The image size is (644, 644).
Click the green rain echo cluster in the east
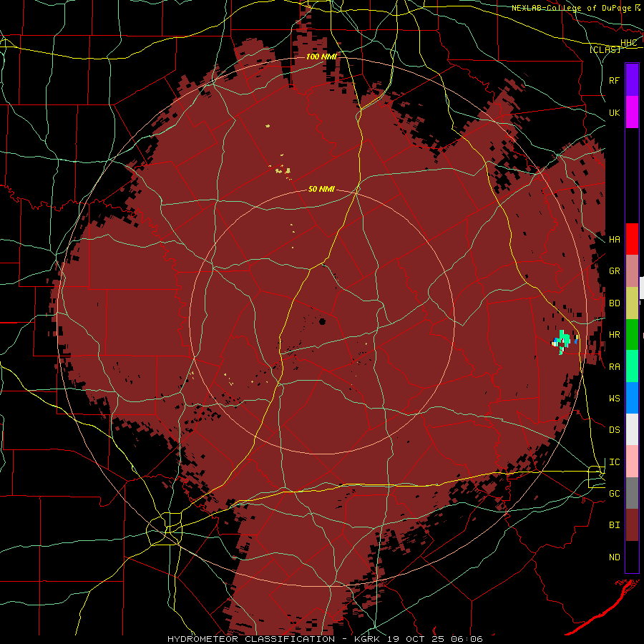562,341
